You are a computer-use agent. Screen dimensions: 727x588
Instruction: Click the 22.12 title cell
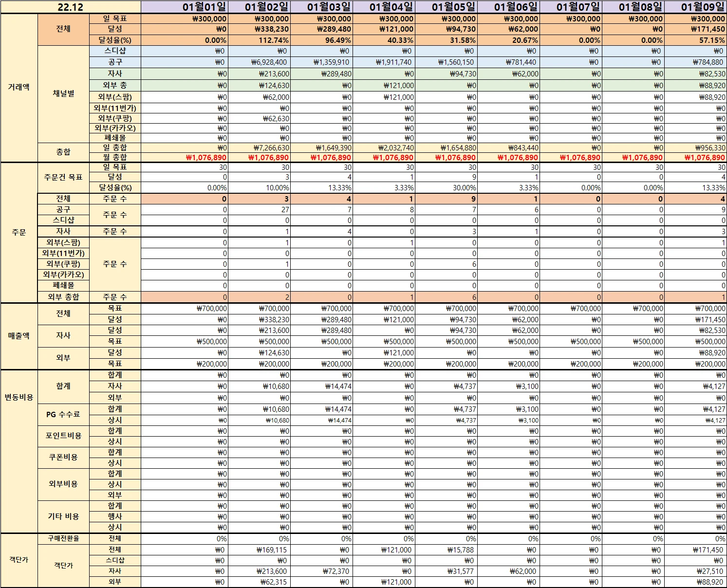pyautogui.click(x=71, y=7)
